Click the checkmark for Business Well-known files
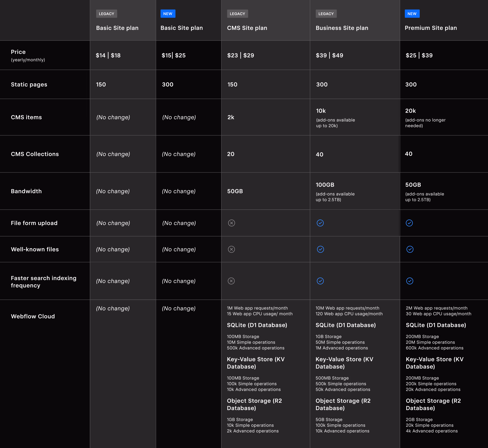Image resolution: width=488 pixels, height=448 pixels. pos(320,249)
